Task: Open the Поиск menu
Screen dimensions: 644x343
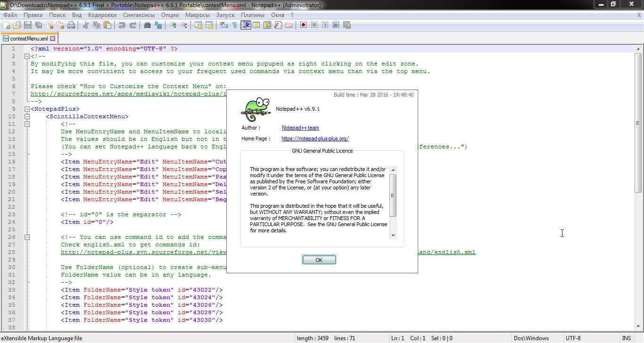Action: click(x=57, y=15)
